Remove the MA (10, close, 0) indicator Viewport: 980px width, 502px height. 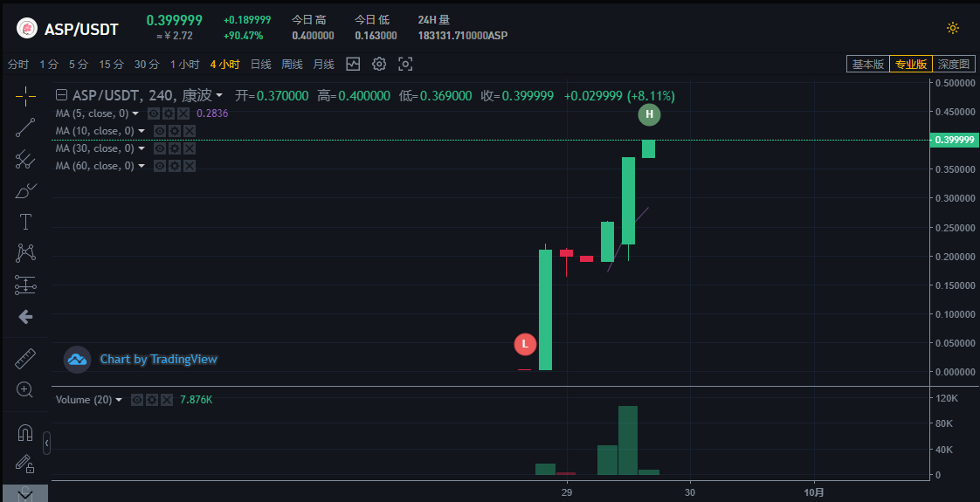click(x=190, y=131)
